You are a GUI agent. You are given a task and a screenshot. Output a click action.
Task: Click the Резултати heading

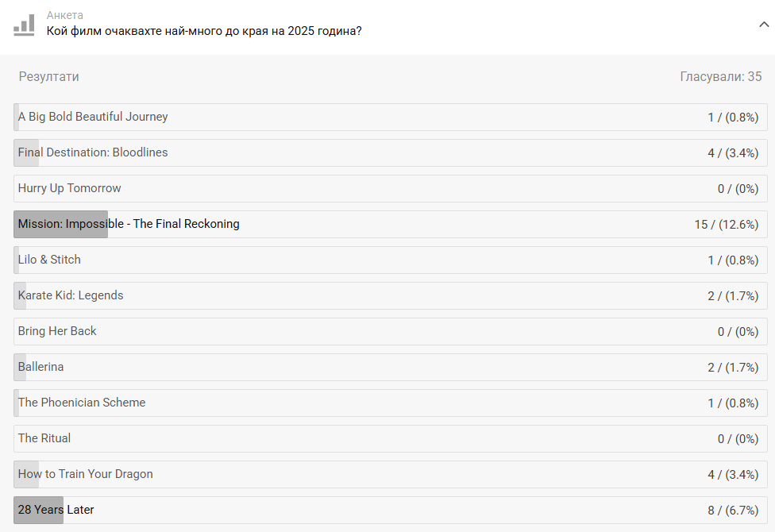coord(49,77)
